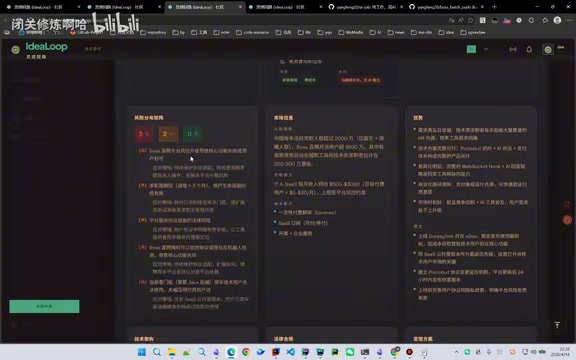Click the 法律合规 card heading
The height and width of the screenshot is (360, 576).
coord(283,339)
